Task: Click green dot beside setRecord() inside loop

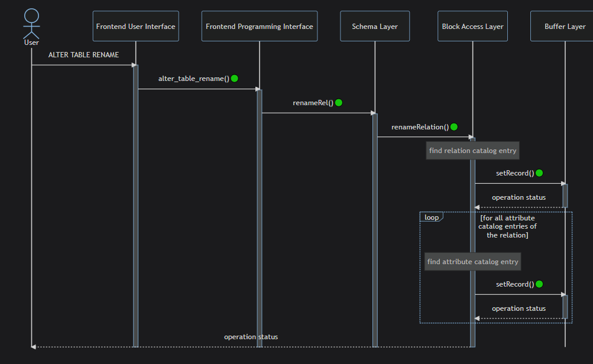Action: pos(539,284)
